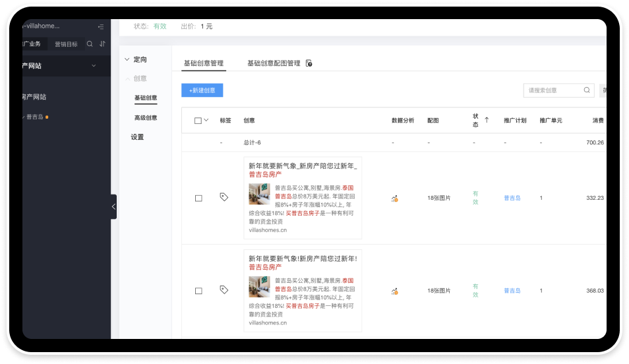
Task: Click the +新建创意 button
Action: [202, 90]
